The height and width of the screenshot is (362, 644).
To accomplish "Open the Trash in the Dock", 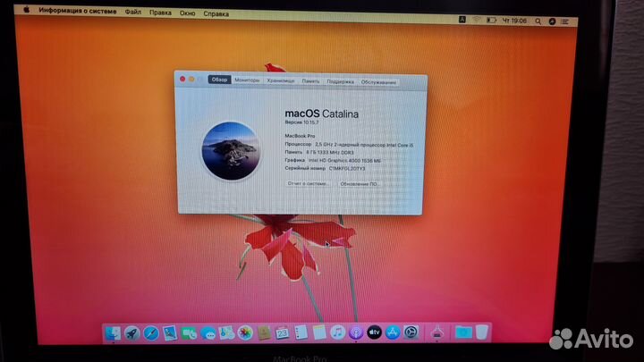I will pos(482,332).
